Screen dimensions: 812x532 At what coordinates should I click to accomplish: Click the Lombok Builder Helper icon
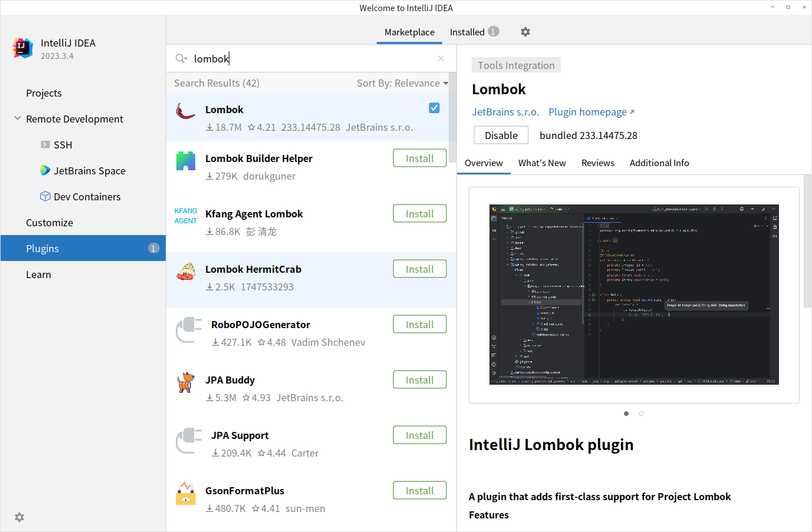[x=186, y=161]
